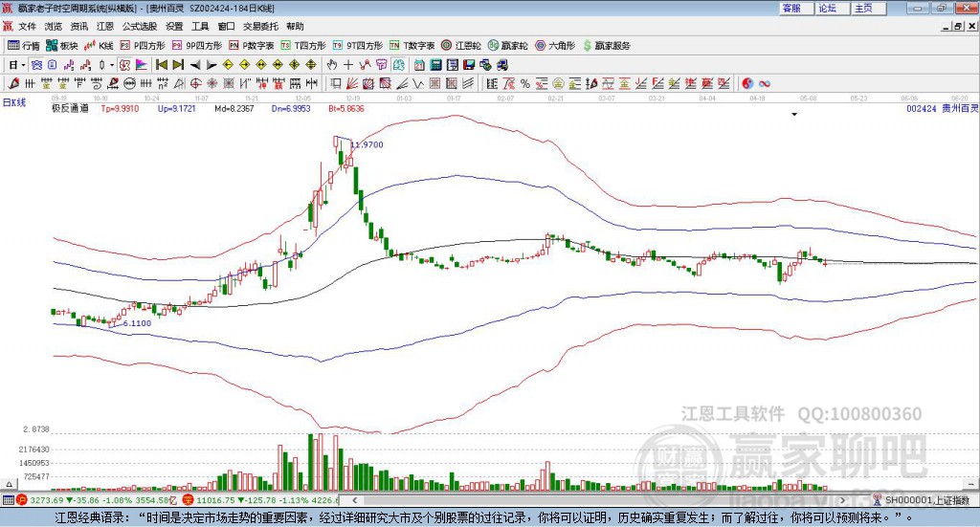
Task: Open the P数字表 tool
Action: pyautogui.click(x=252, y=46)
